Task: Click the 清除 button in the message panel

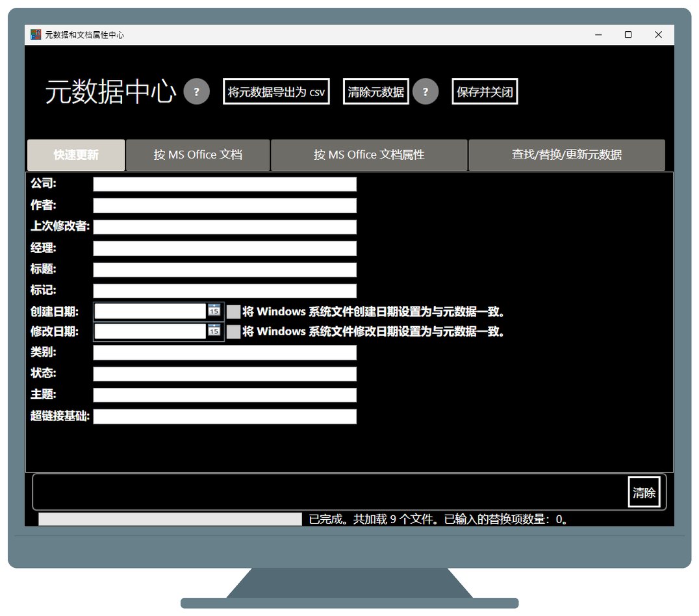Action: tap(644, 492)
